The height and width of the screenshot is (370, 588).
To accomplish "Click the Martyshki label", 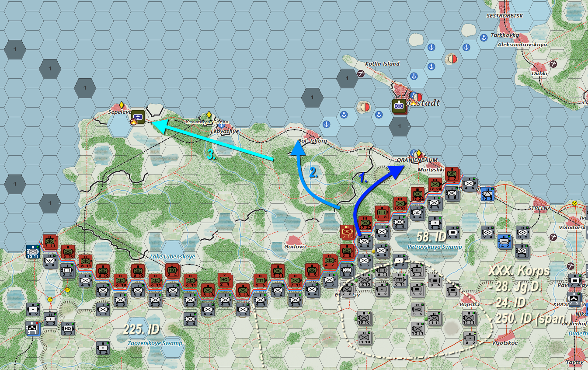I will click(431, 170).
